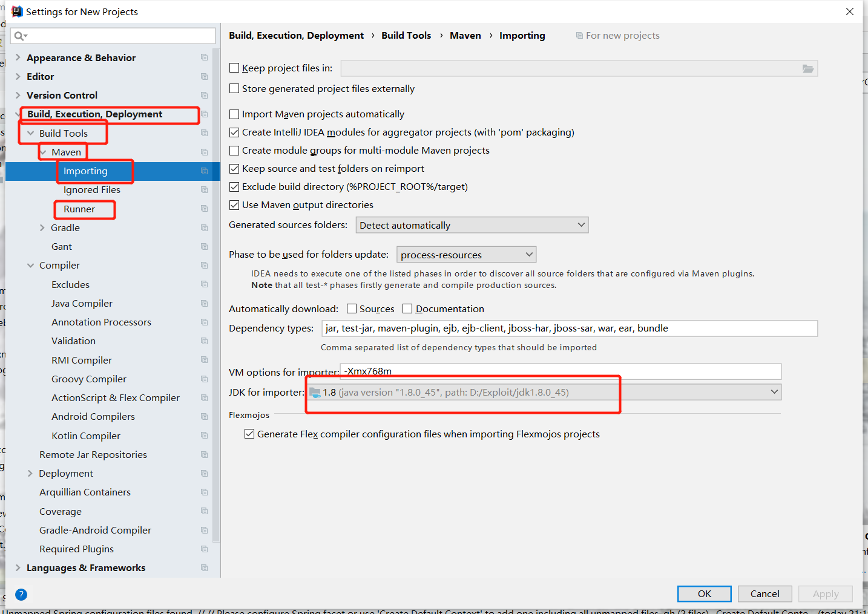Focus the settings search field
868x614 pixels.
coord(113,36)
